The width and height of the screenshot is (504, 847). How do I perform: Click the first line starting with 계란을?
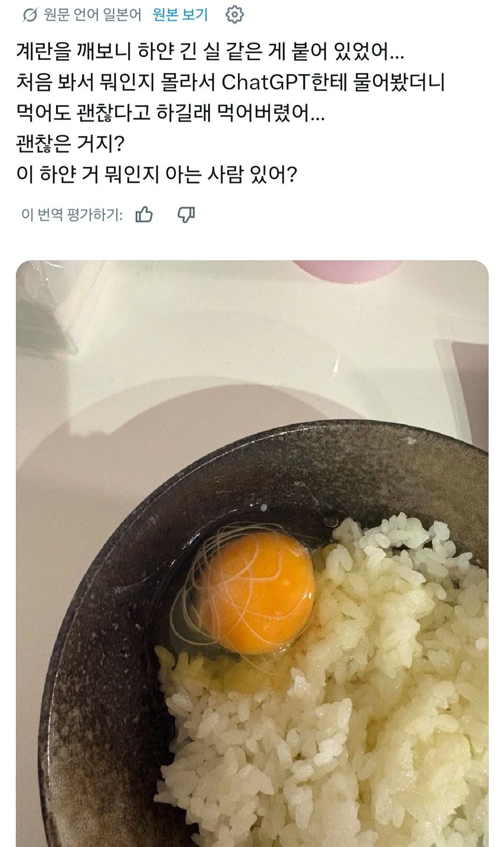(x=210, y=52)
